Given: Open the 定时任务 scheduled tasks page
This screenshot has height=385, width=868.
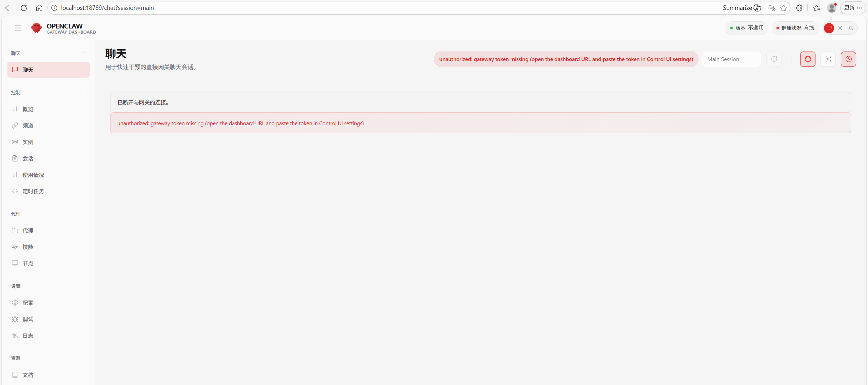Looking at the screenshot, I should pos(33,191).
